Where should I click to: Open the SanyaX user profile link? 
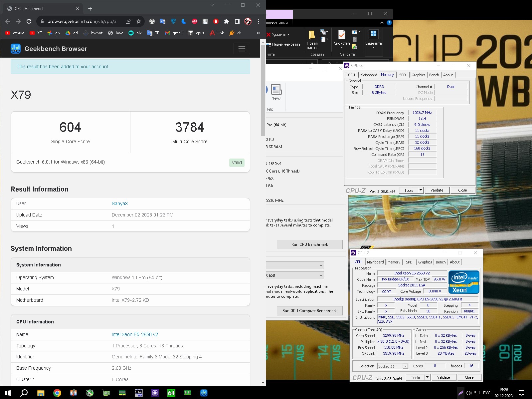click(x=120, y=203)
